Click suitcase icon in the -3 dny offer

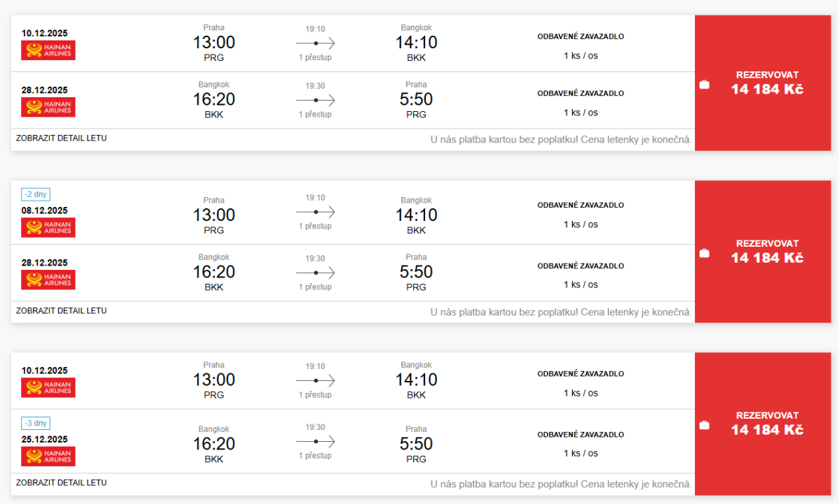point(704,425)
